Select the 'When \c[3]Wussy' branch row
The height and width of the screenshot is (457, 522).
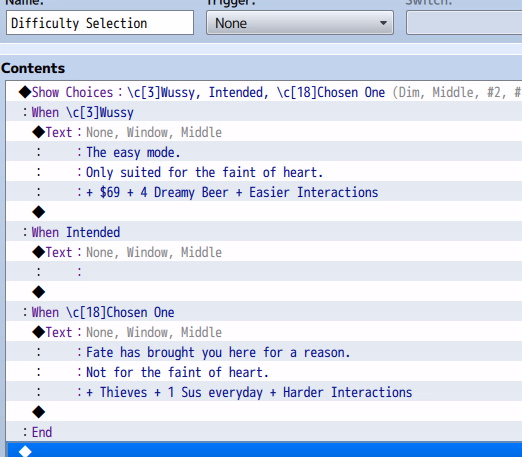point(264,112)
